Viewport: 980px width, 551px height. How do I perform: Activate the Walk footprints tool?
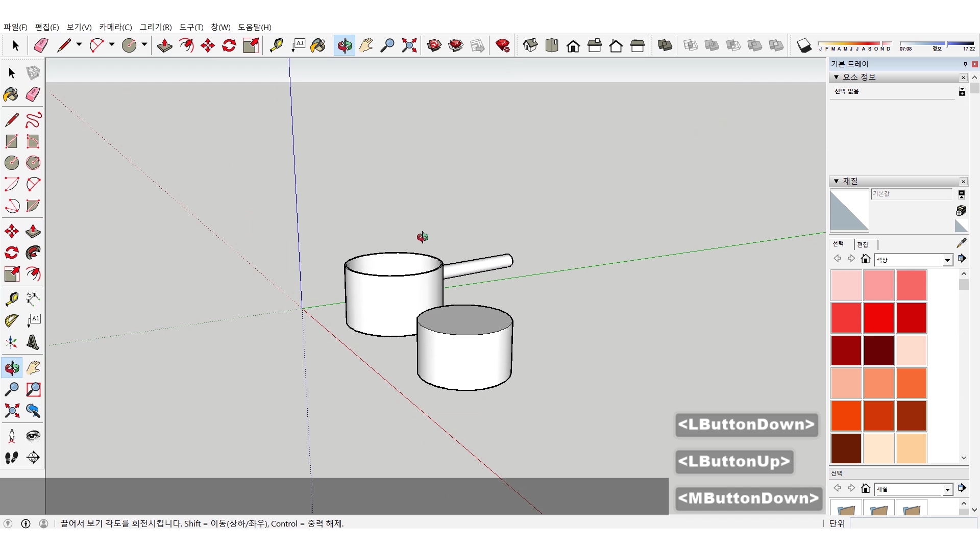(x=12, y=458)
